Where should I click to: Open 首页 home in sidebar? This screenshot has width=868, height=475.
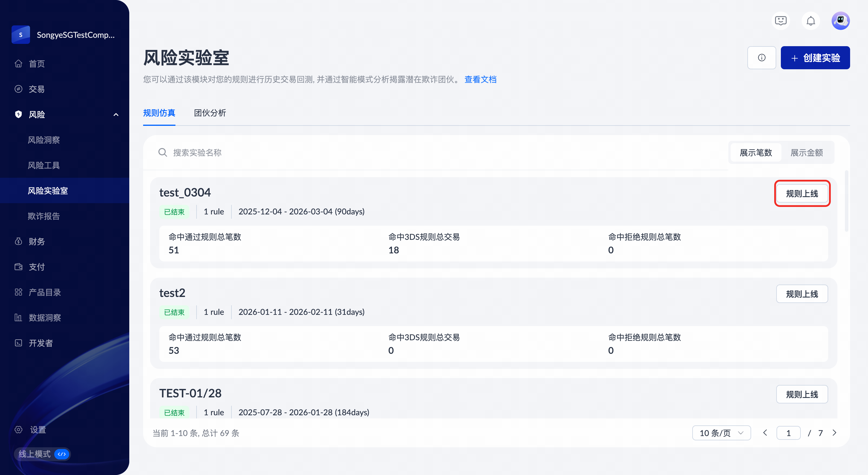[x=36, y=64]
